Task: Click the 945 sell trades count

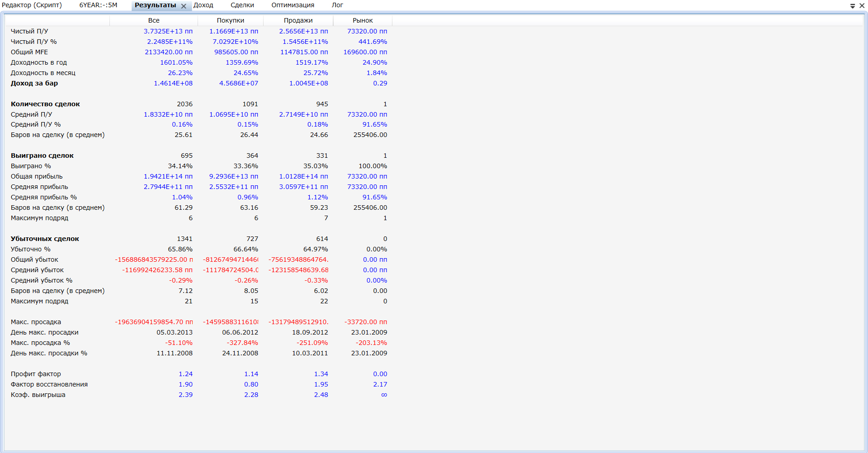Action: (x=322, y=104)
